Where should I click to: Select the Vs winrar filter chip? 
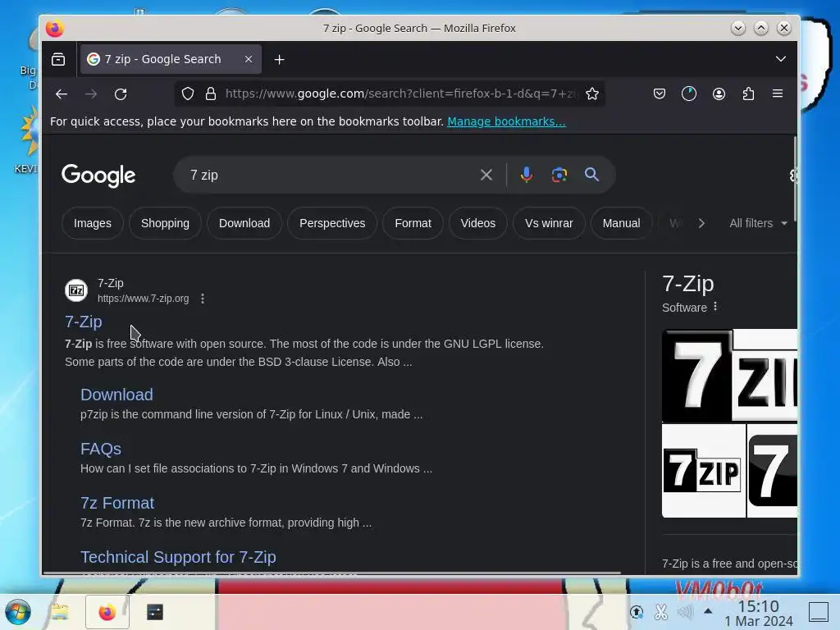pyautogui.click(x=549, y=223)
